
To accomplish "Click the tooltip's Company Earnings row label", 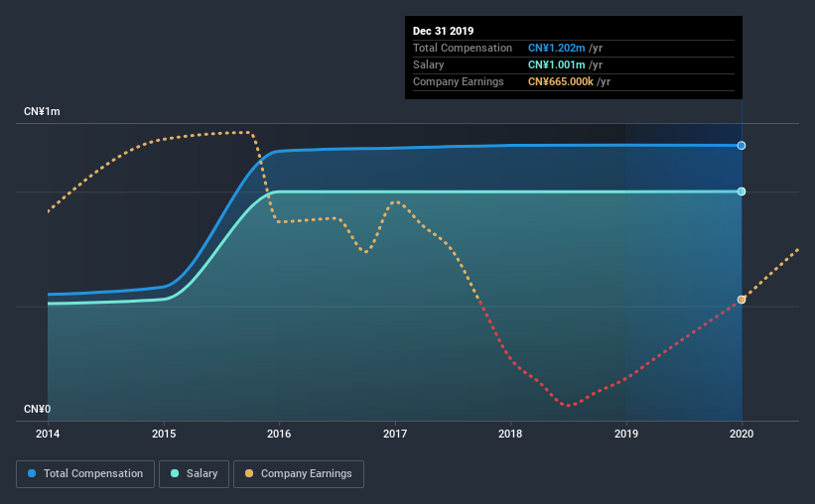I will pos(459,81).
